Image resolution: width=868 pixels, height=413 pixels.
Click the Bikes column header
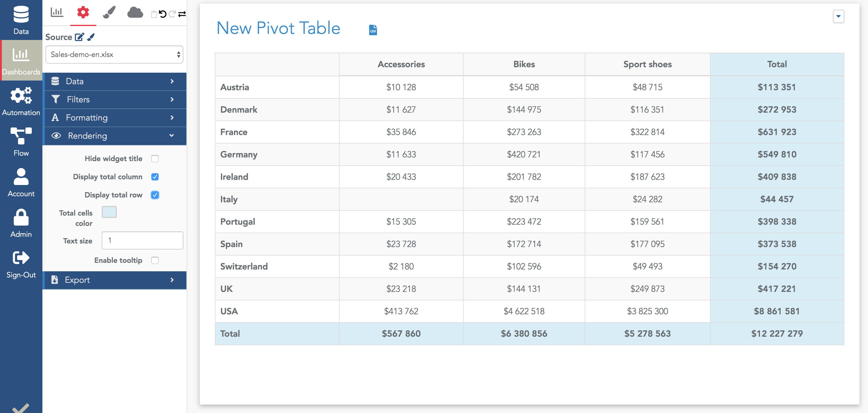524,64
